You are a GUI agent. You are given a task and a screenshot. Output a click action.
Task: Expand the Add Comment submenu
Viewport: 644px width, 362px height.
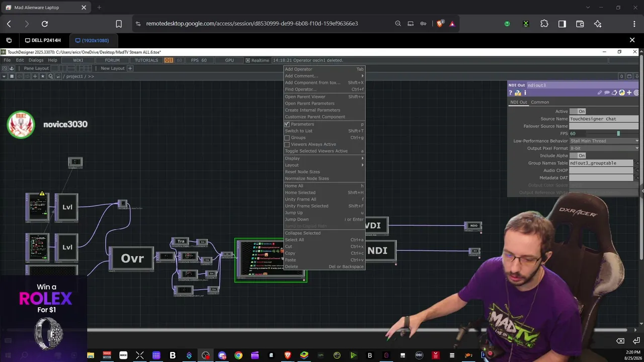point(324,76)
